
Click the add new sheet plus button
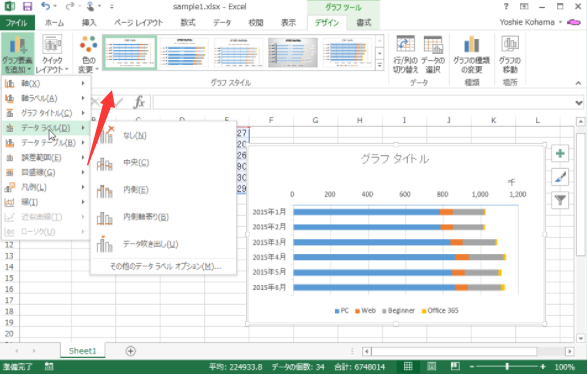pos(130,351)
